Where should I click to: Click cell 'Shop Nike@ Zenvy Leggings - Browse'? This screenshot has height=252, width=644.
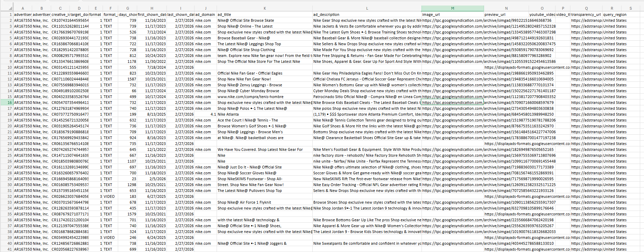265,85
